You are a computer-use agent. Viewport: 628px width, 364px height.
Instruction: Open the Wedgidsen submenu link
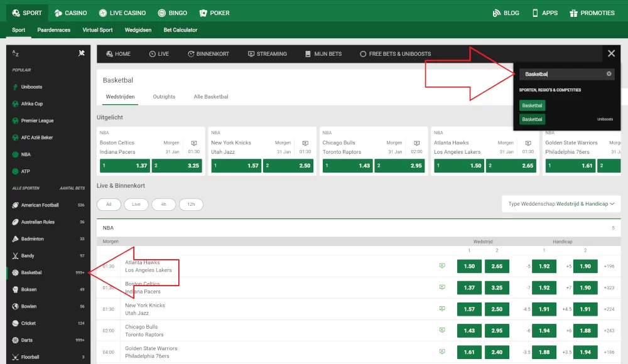coord(138,30)
